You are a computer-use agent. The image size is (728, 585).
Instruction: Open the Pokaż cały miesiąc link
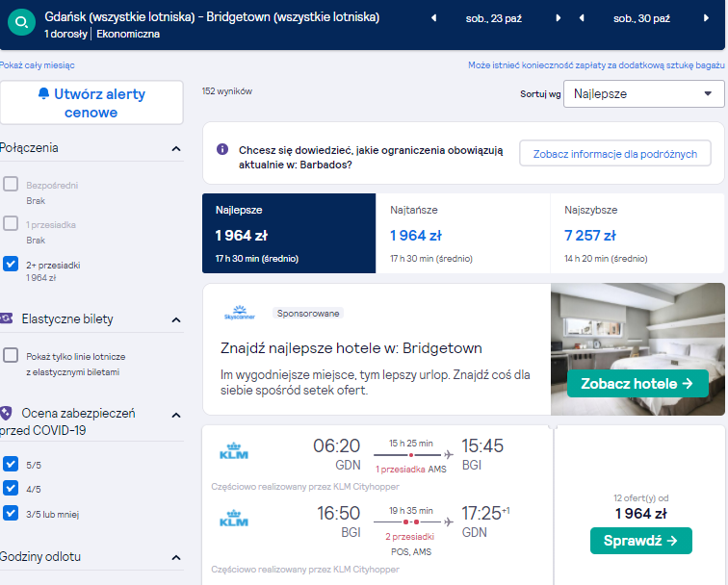[x=38, y=65]
